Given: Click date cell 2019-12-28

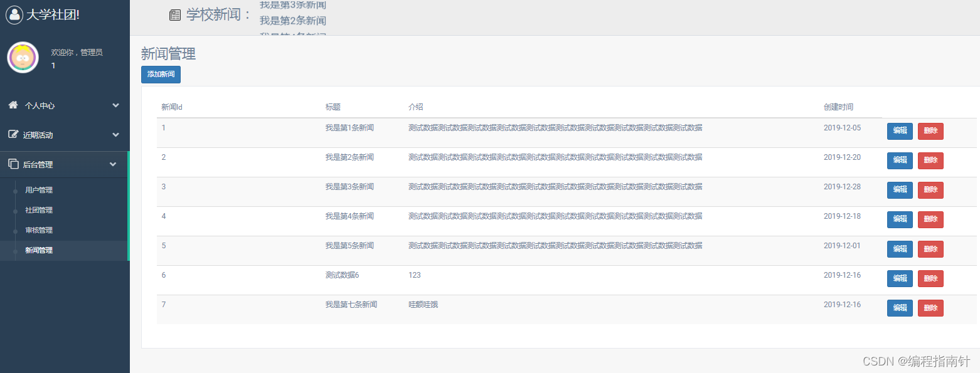Looking at the screenshot, I should click(843, 187).
